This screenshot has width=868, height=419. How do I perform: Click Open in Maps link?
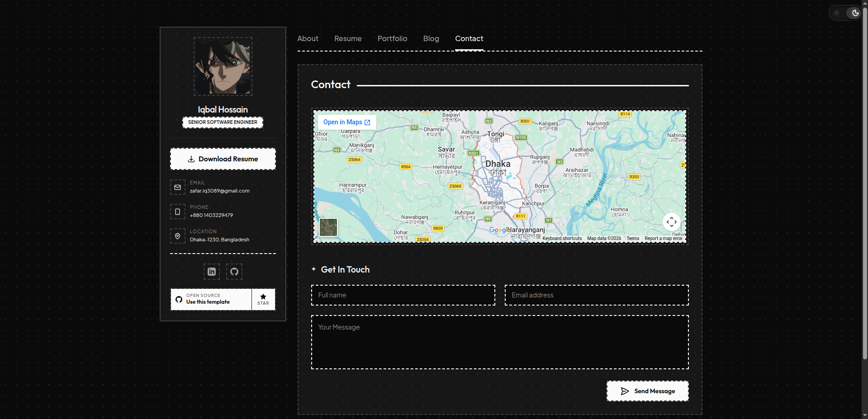346,122
